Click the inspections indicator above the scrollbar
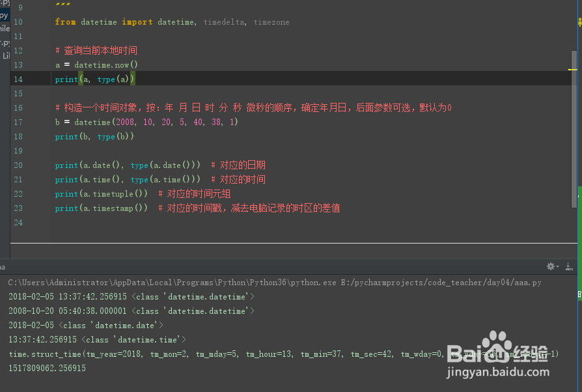The height and width of the screenshot is (392, 582). tap(578, 21)
